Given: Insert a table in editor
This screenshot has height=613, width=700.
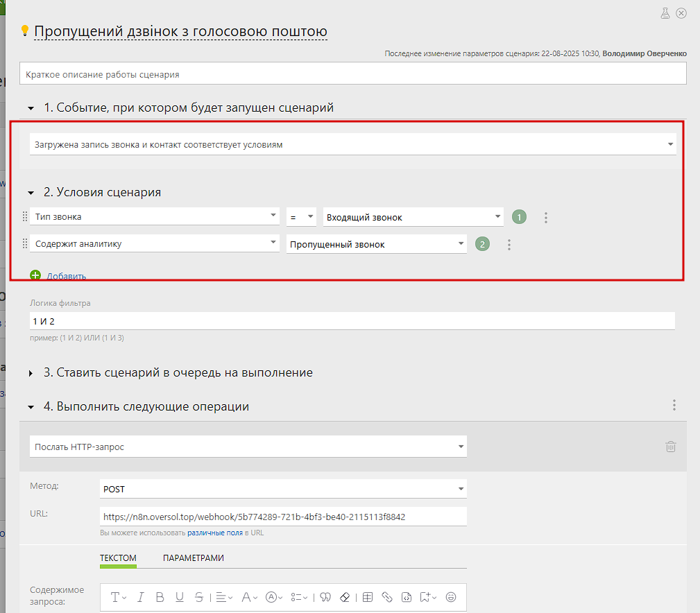Looking at the screenshot, I should point(368,597).
